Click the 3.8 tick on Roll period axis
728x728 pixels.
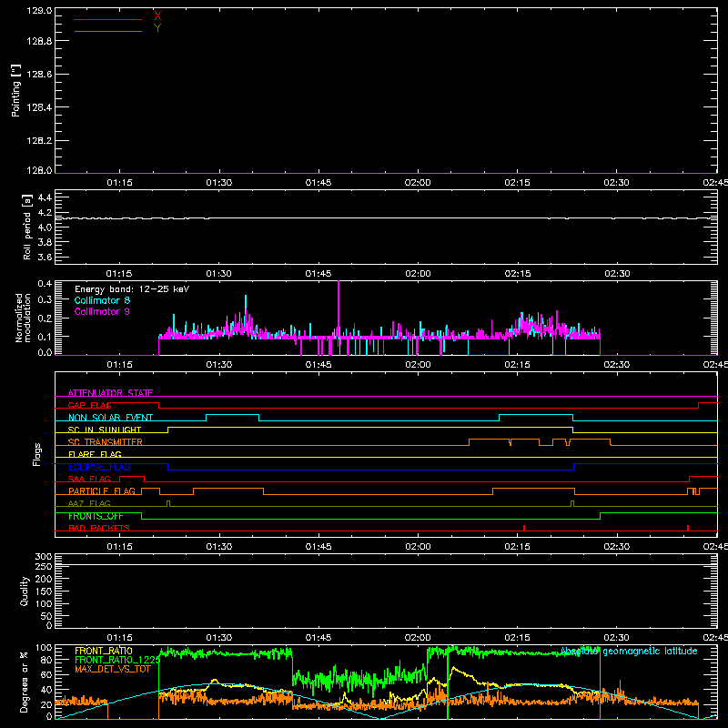pyautogui.click(x=45, y=242)
